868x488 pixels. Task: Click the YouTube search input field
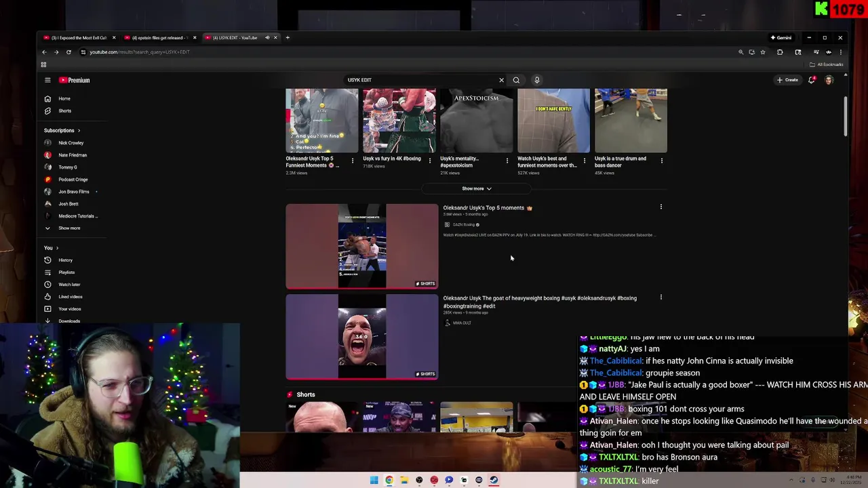tap(420, 80)
